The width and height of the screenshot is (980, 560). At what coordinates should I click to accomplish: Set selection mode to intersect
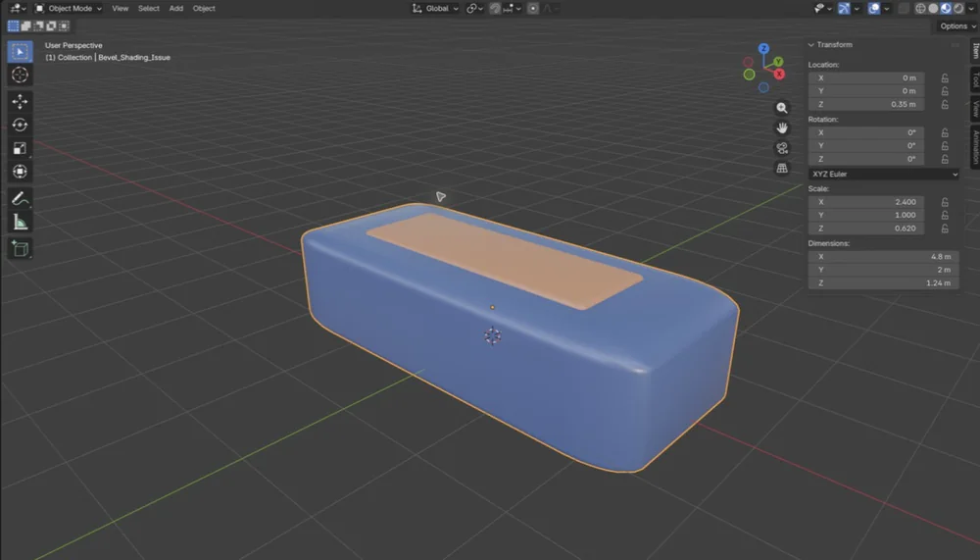[x=64, y=26]
